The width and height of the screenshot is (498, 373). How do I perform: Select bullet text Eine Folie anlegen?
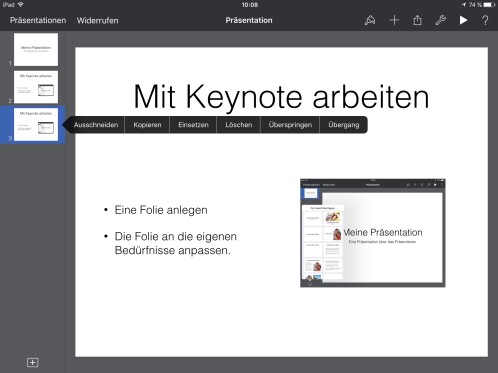[x=161, y=210]
